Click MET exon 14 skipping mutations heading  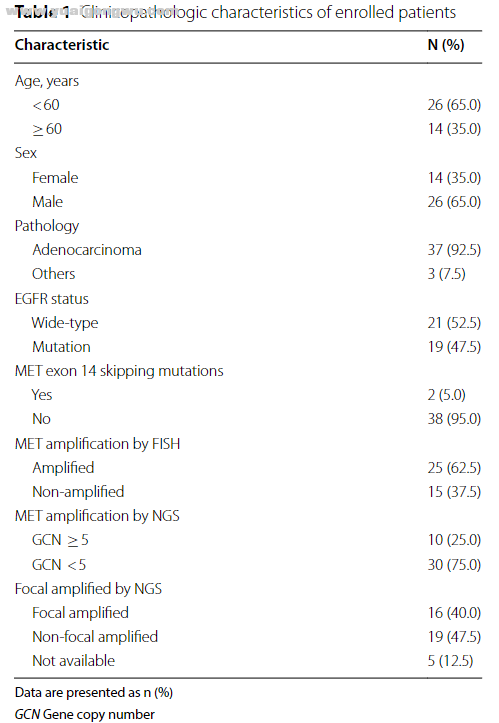coord(119,371)
